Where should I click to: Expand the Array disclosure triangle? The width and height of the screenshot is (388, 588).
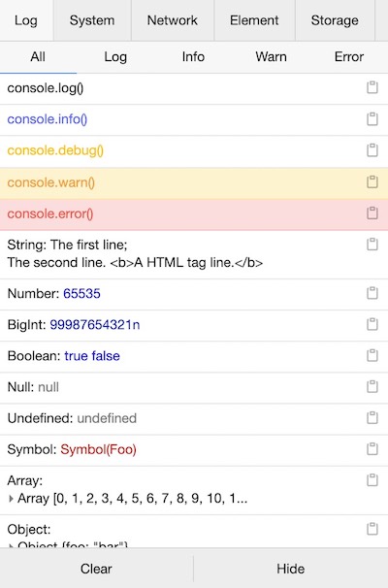tap(11, 499)
